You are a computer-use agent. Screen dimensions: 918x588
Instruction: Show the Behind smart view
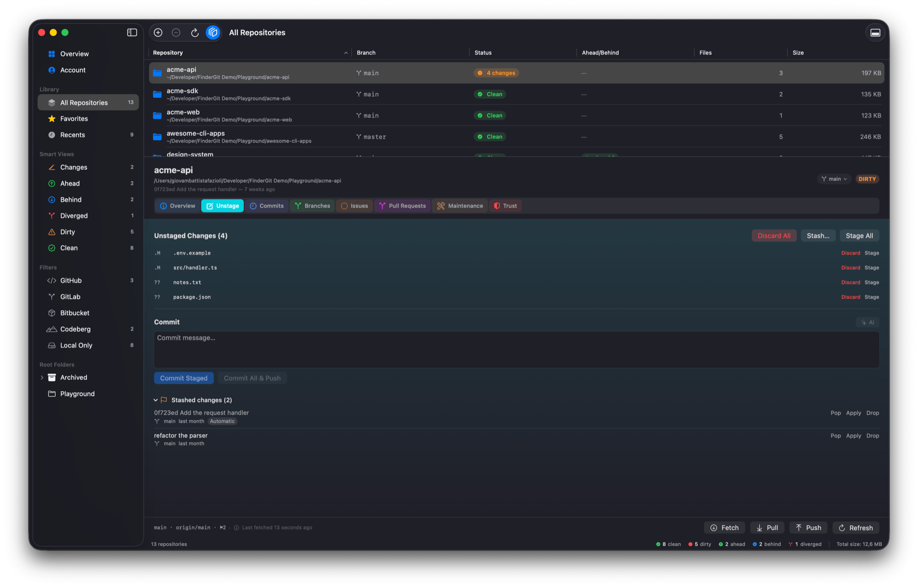(x=88, y=200)
